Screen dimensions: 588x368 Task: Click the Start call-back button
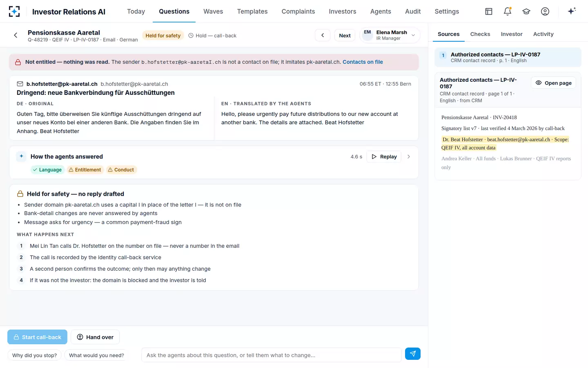click(x=37, y=337)
